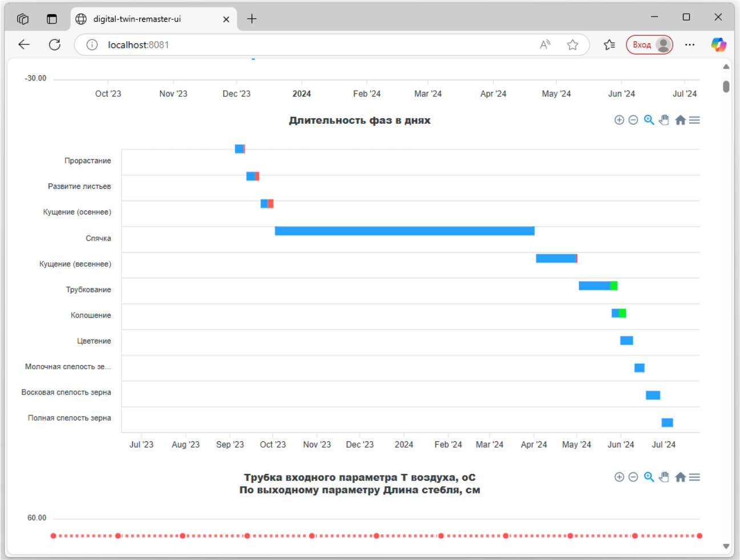Add this page to favorites with star icon
740x560 pixels.
[x=573, y=44]
